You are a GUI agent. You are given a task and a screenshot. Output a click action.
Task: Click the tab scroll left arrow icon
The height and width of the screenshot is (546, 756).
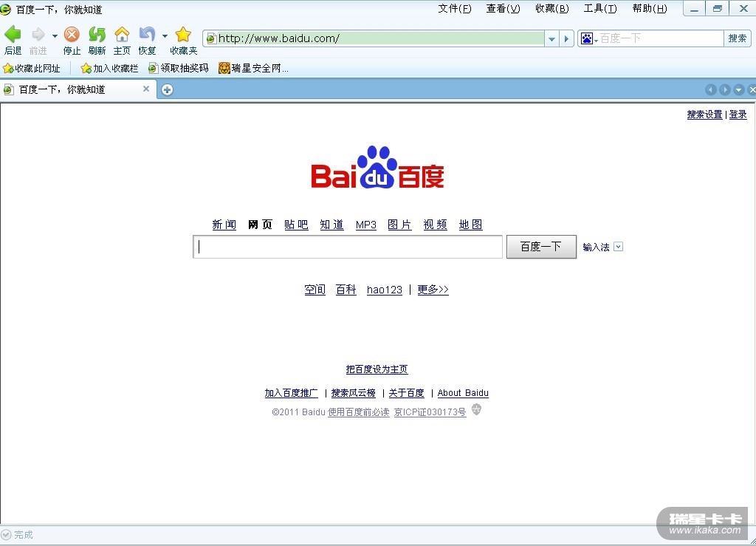(x=711, y=89)
